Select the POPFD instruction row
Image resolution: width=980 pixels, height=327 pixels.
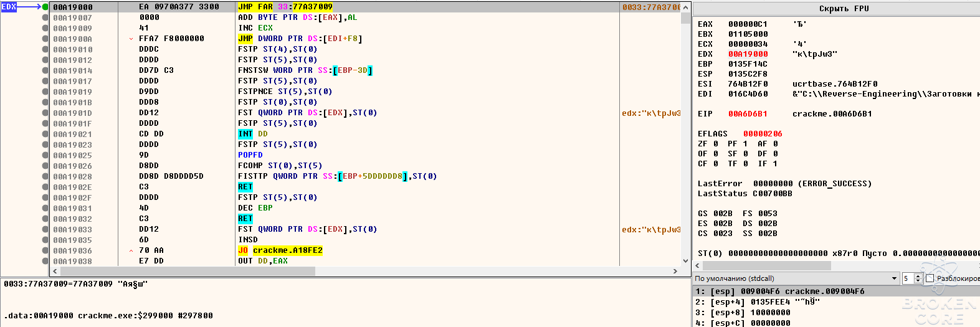pyautogui.click(x=250, y=155)
